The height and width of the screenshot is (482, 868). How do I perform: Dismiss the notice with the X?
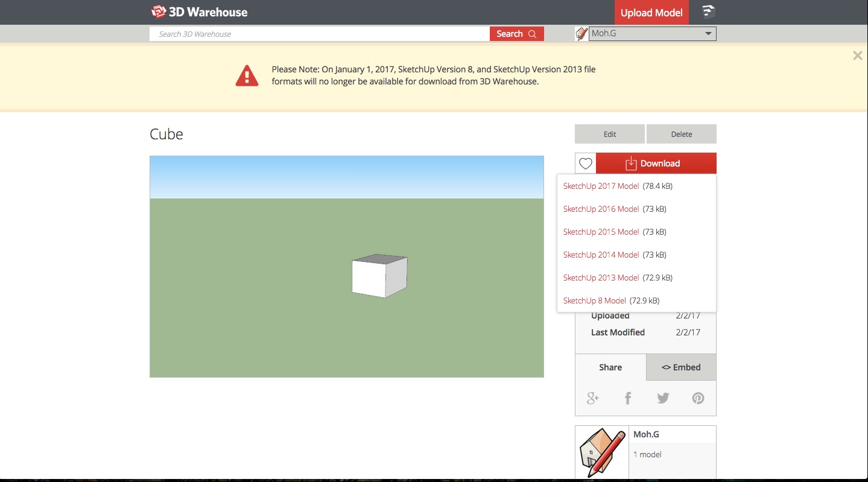pyautogui.click(x=857, y=55)
